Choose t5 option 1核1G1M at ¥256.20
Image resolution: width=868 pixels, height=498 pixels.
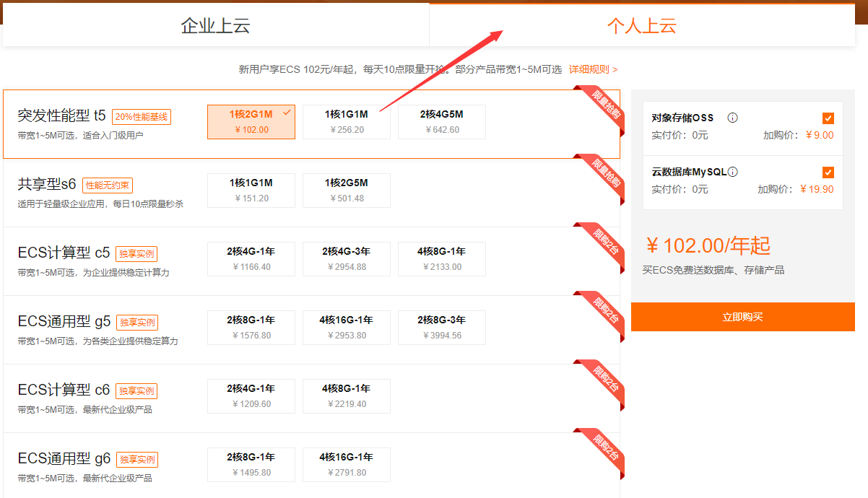[x=347, y=122]
